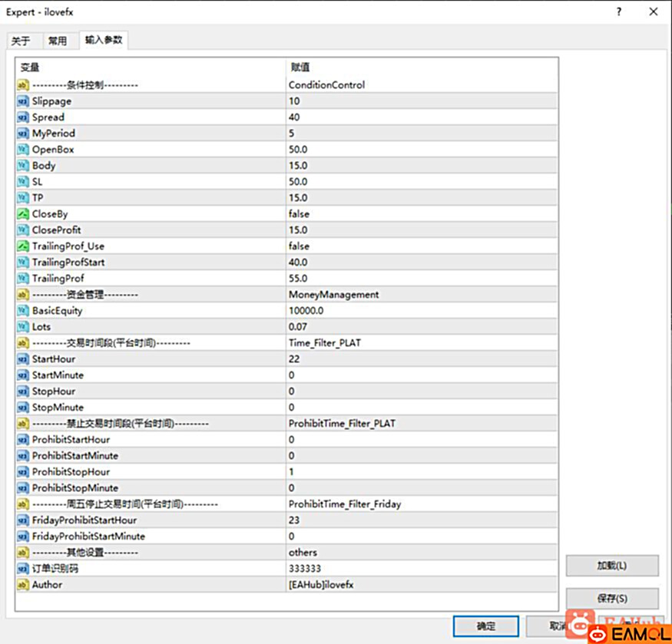Open the 常用 tab
672x644 pixels.
pos(58,41)
